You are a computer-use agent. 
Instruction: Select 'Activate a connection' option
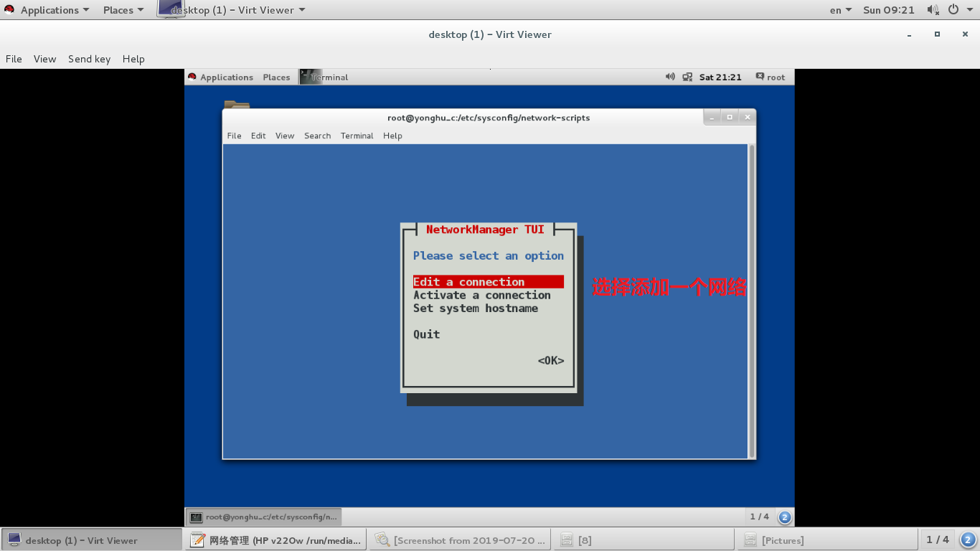point(482,295)
